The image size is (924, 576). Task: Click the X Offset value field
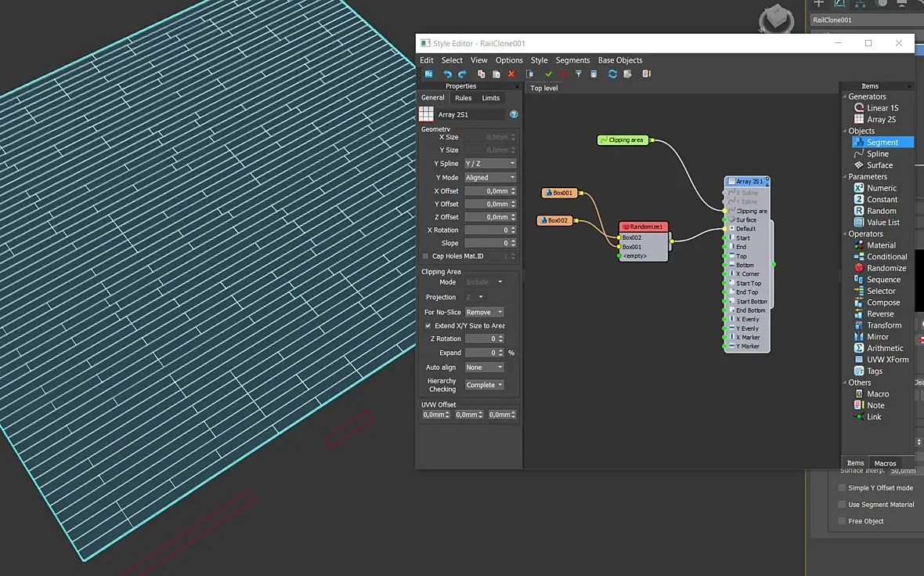486,191
